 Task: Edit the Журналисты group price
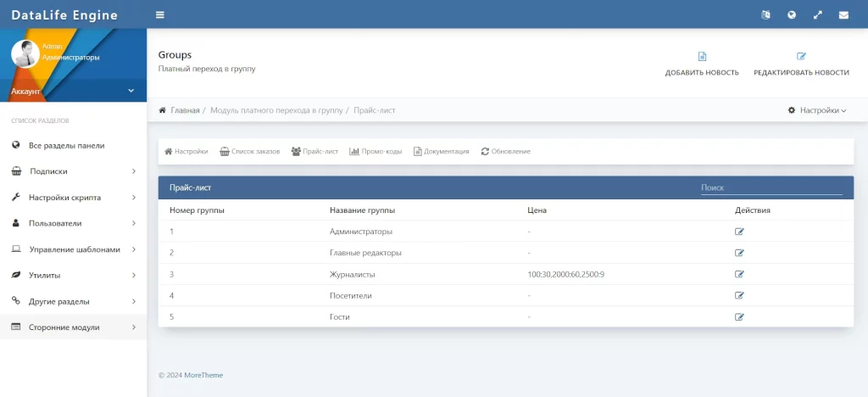tap(739, 274)
